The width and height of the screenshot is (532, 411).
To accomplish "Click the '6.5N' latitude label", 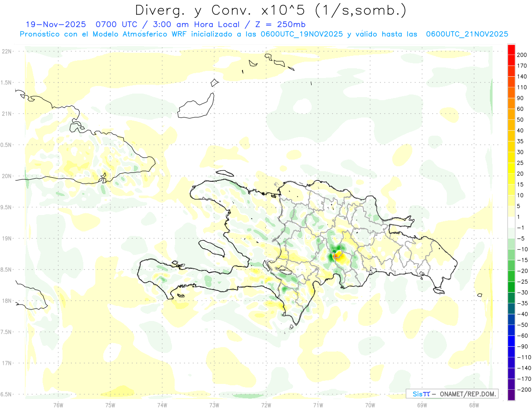I will click(6, 395).
